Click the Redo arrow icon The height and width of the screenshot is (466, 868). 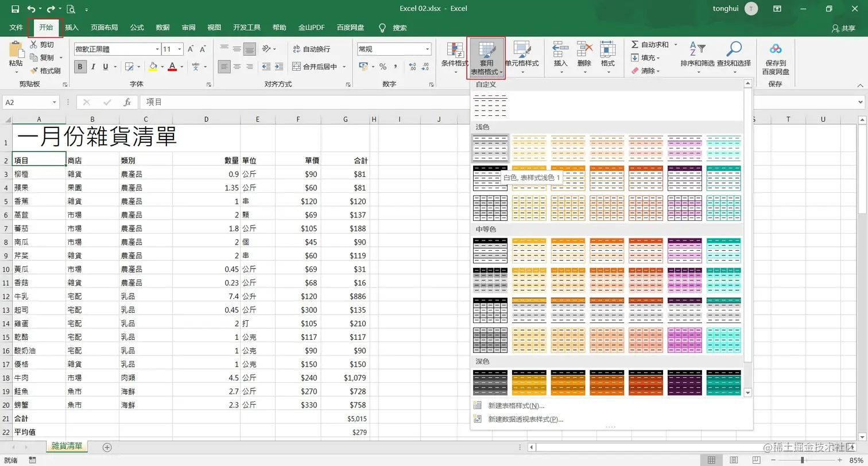coord(51,9)
